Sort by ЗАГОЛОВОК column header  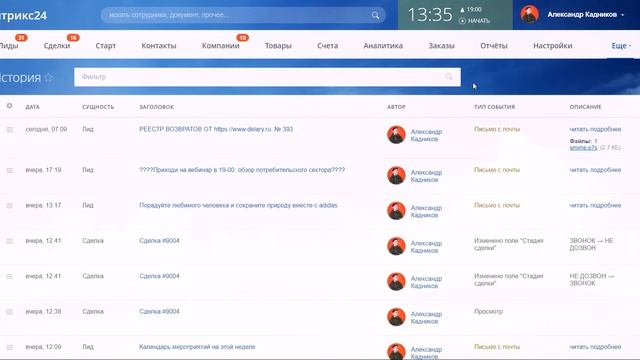click(x=156, y=107)
